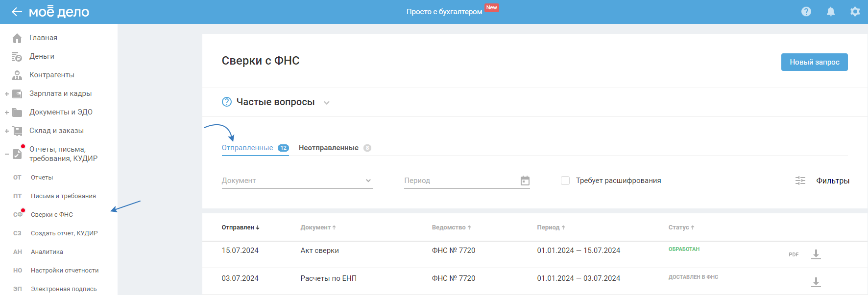Click the АН abbreviation icon

(x=17, y=252)
